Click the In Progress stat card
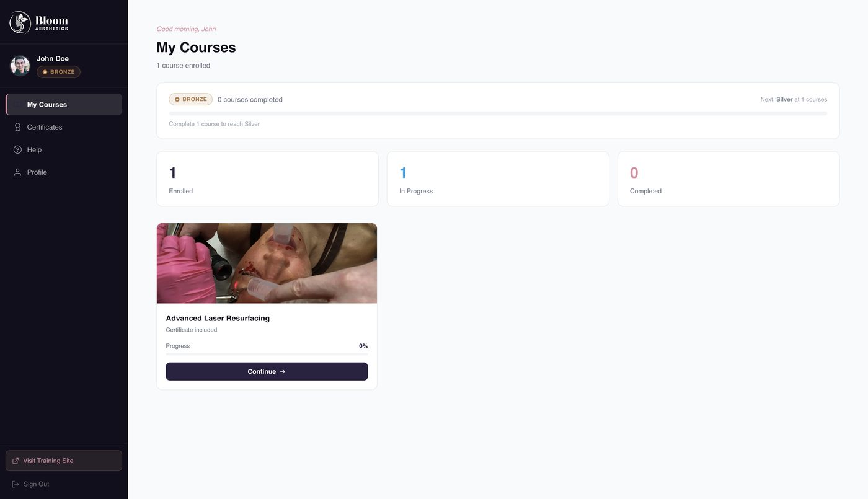Viewport: 868px width, 499px height. pos(498,179)
